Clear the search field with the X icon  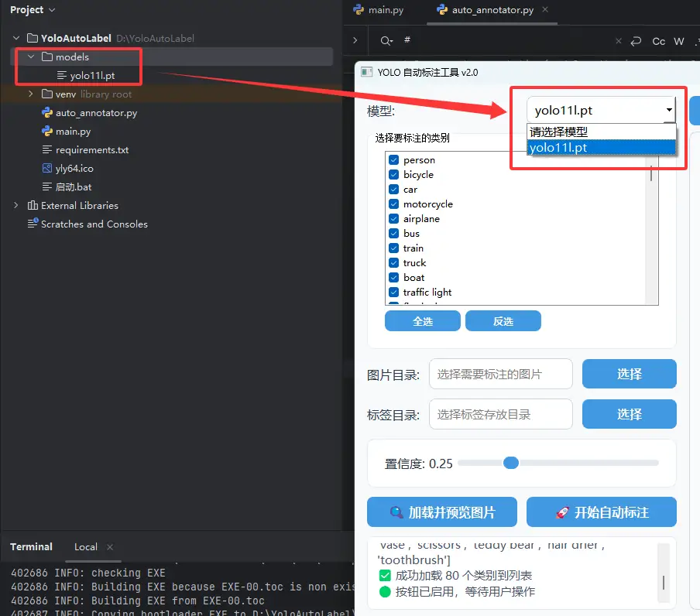tap(618, 41)
